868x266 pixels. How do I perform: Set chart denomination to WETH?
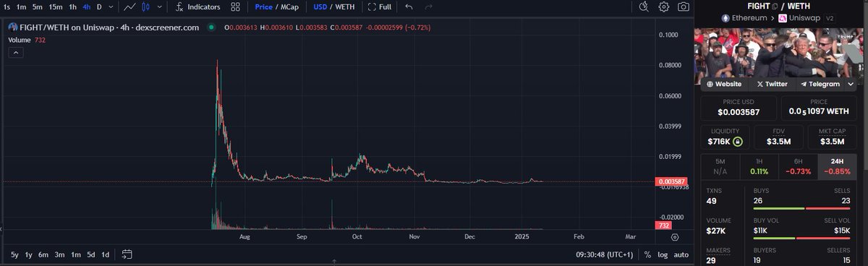click(x=345, y=7)
